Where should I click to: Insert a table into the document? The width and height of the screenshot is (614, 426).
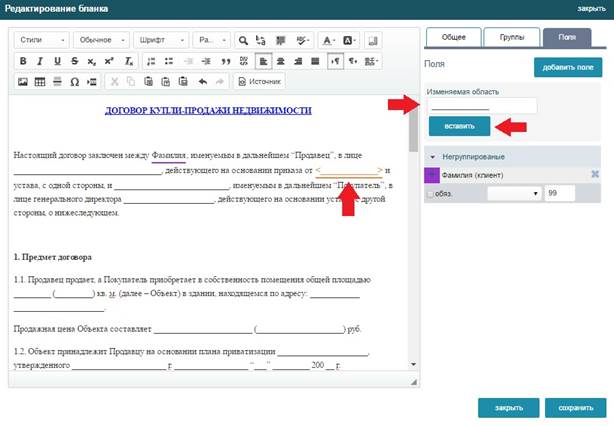coord(41,81)
